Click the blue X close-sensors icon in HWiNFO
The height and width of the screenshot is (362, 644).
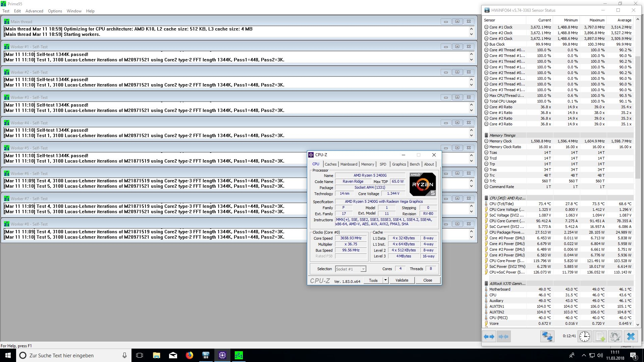tap(631, 337)
